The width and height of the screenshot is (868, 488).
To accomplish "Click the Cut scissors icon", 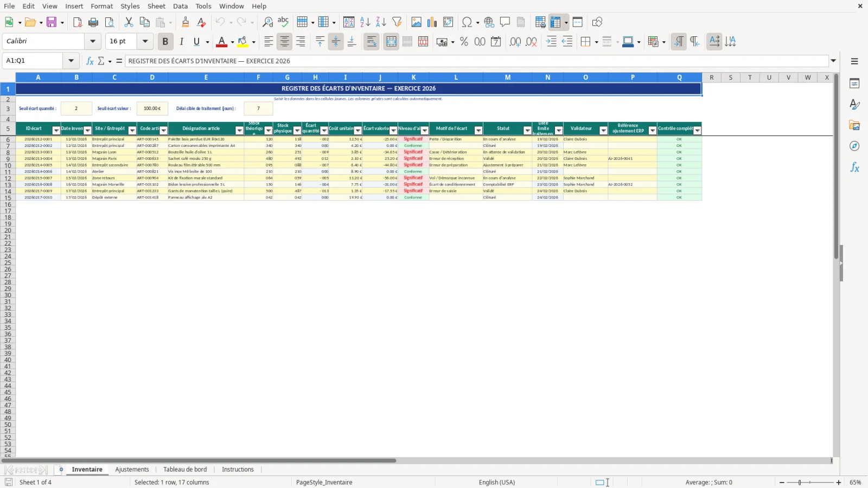I will pyautogui.click(x=129, y=22).
